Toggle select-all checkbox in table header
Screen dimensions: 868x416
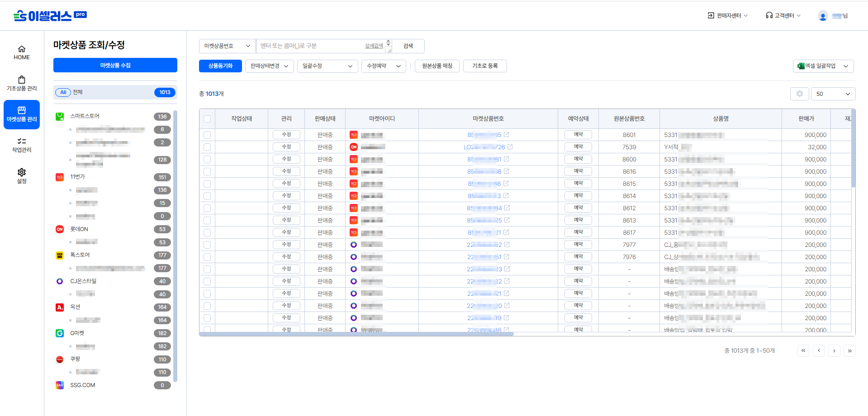click(x=207, y=119)
